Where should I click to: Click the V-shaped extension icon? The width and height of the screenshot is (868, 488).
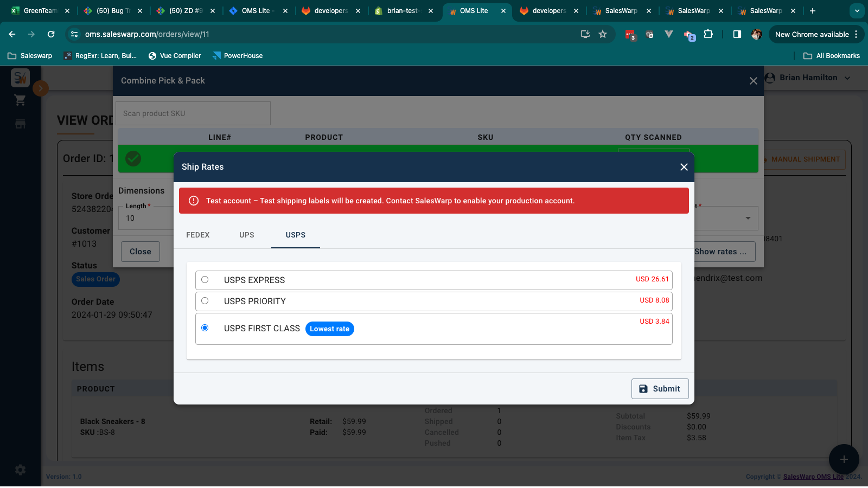point(669,34)
